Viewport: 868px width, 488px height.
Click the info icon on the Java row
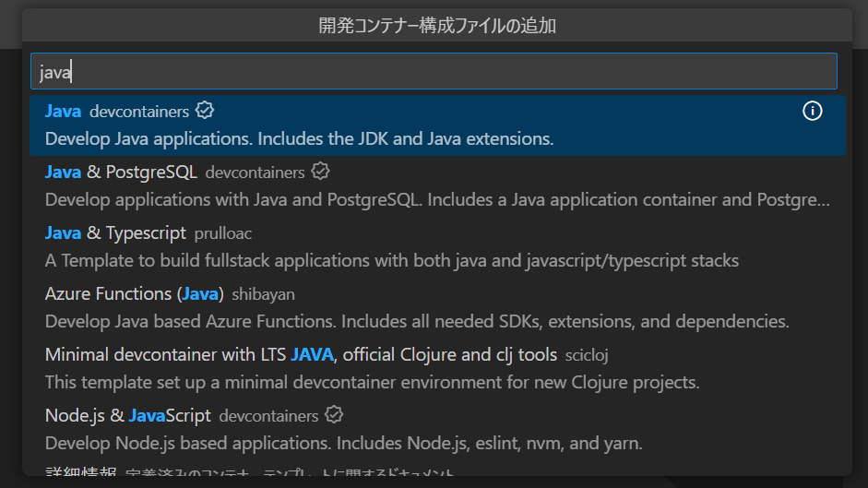tap(812, 111)
